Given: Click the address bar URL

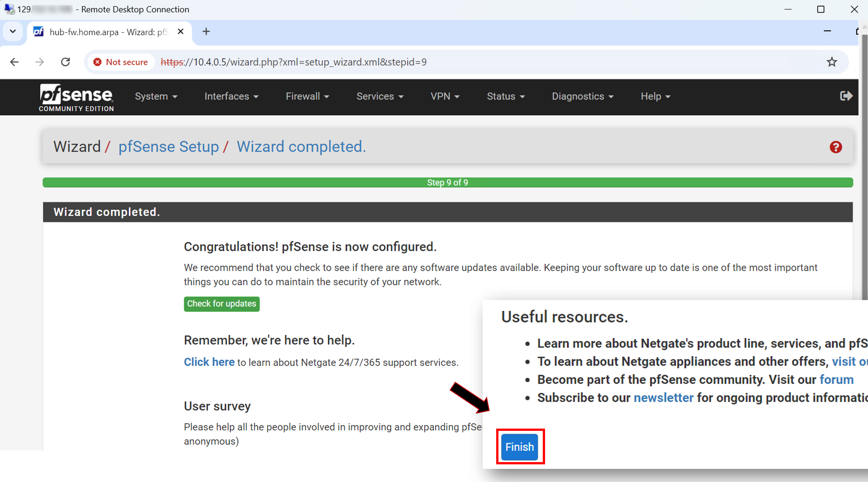Looking at the screenshot, I should coord(294,62).
